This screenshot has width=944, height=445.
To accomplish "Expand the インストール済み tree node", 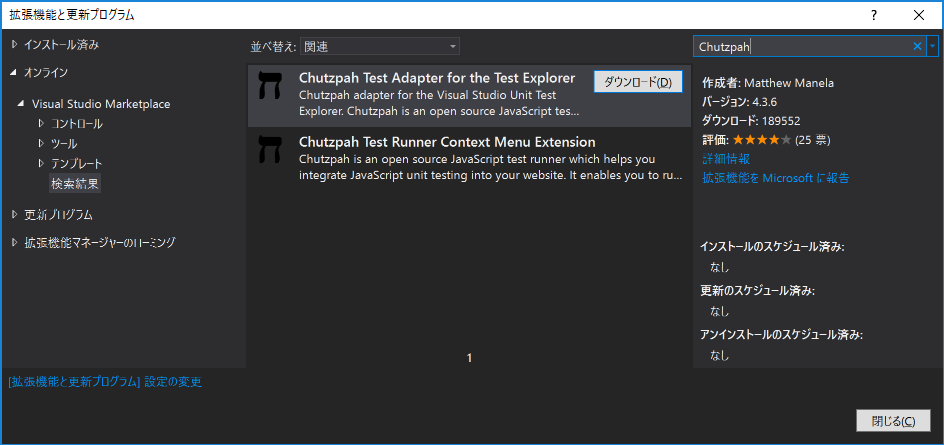I will tap(14, 44).
